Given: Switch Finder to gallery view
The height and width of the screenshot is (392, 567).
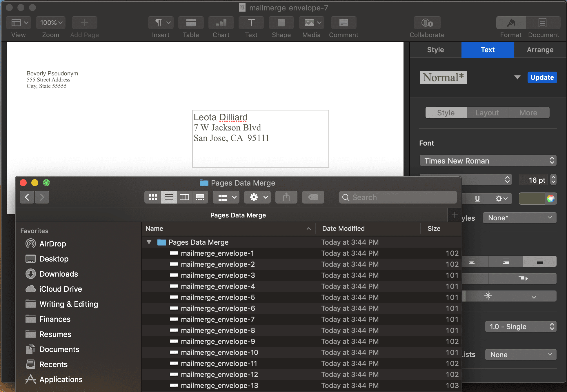Looking at the screenshot, I should (x=200, y=197).
